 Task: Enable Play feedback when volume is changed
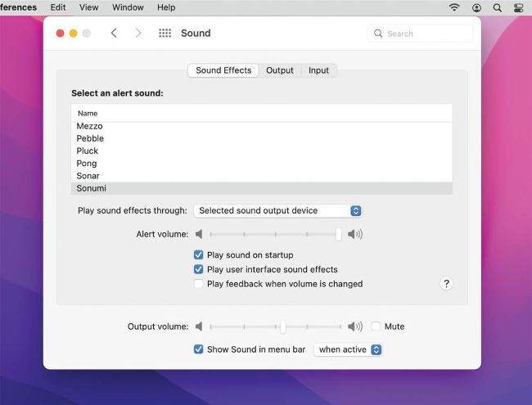[x=199, y=284]
